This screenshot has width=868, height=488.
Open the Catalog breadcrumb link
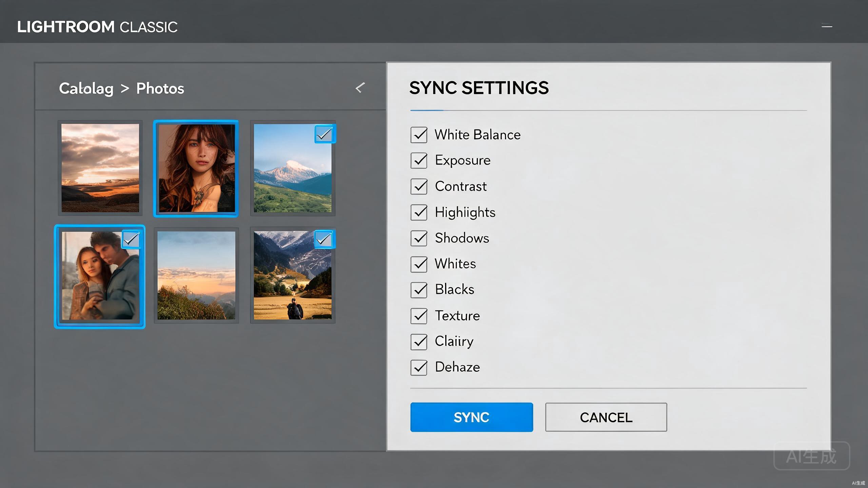86,89
